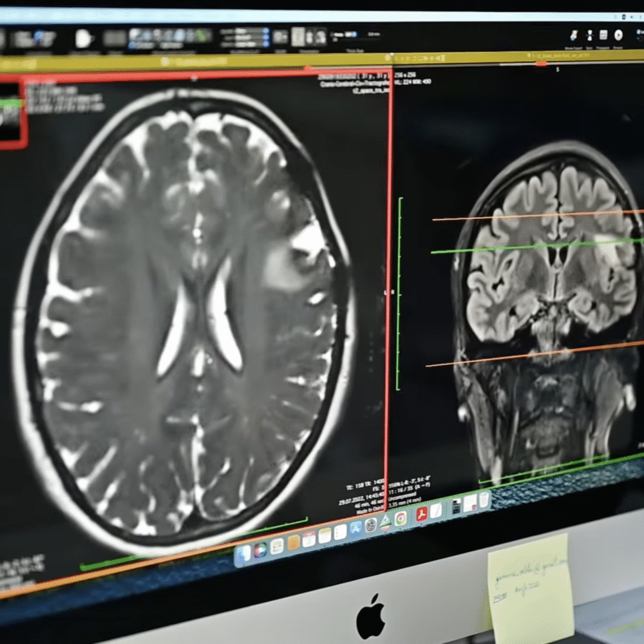The height and width of the screenshot is (644, 644).
Task: Launch Adobe Acrobat from the Dock
Action: coord(421,514)
